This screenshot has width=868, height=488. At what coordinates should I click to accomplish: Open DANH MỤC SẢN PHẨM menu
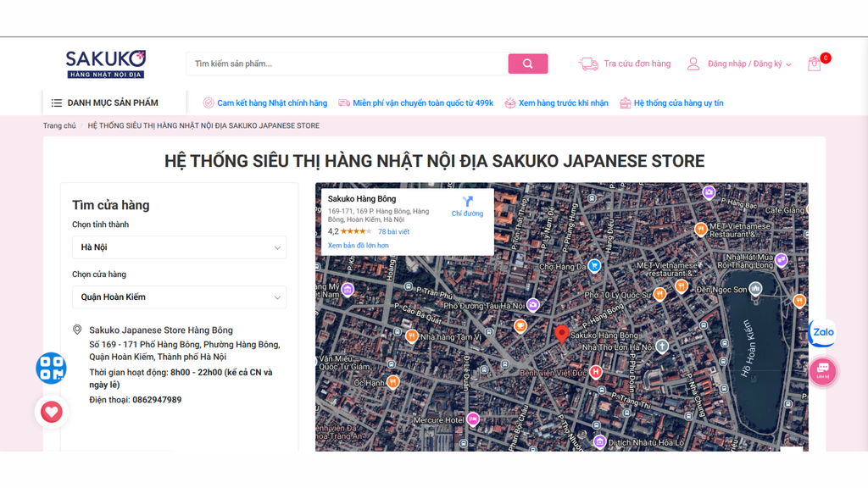113,103
